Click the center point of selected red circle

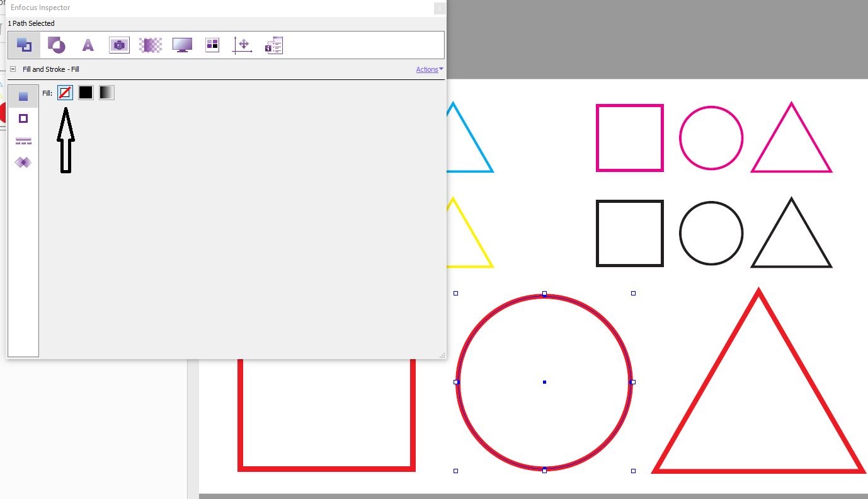[544, 382]
